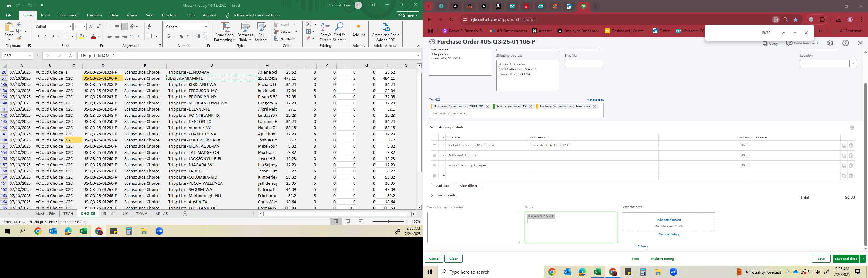
Task: Click AutoSum sigma icon
Action: pyautogui.click(x=308, y=24)
